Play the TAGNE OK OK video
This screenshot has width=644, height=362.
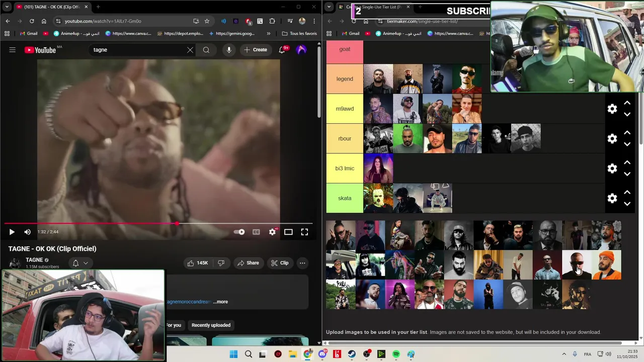coord(12,232)
